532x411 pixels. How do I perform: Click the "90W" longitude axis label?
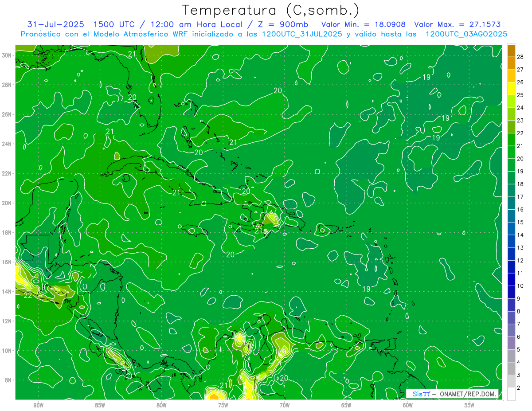(38, 405)
